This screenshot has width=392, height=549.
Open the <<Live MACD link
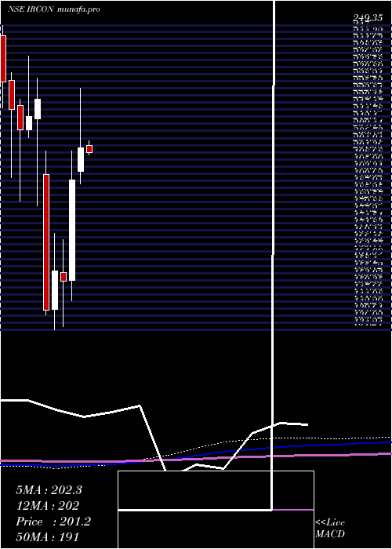[330, 529]
